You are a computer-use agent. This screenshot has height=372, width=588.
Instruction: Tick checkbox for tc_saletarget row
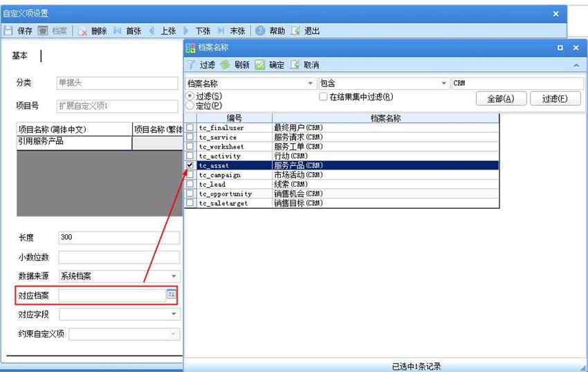(190, 203)
